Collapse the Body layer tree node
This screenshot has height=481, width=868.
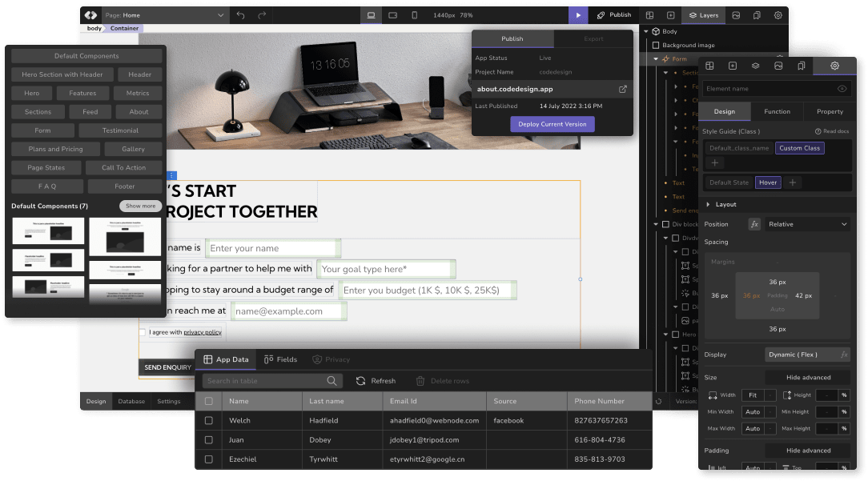click(x=646, y=31)
